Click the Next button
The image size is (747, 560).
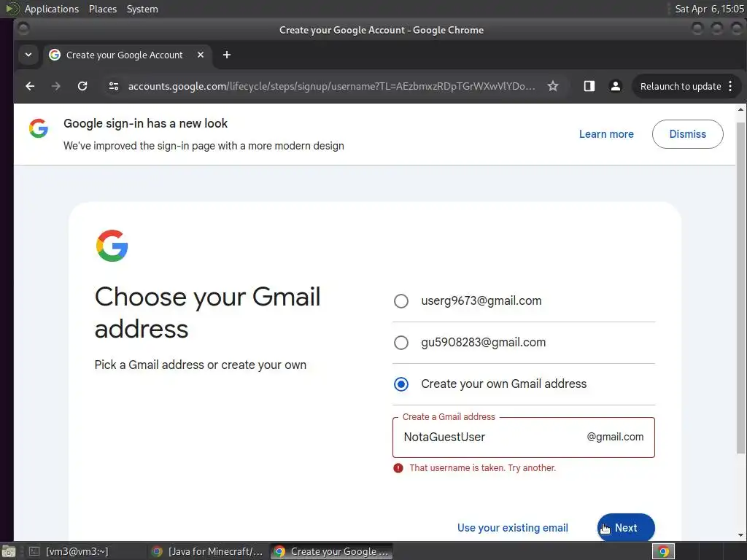(x=626, y=528)
